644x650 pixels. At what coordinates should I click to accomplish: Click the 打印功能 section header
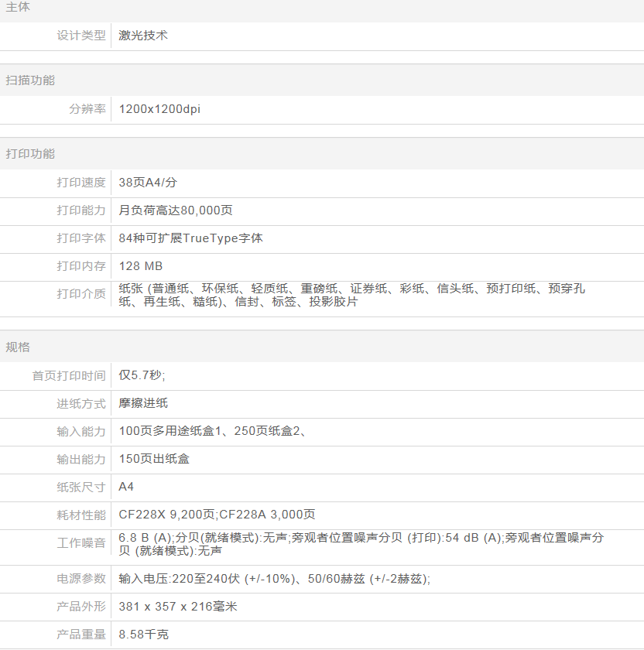point(30,154)
